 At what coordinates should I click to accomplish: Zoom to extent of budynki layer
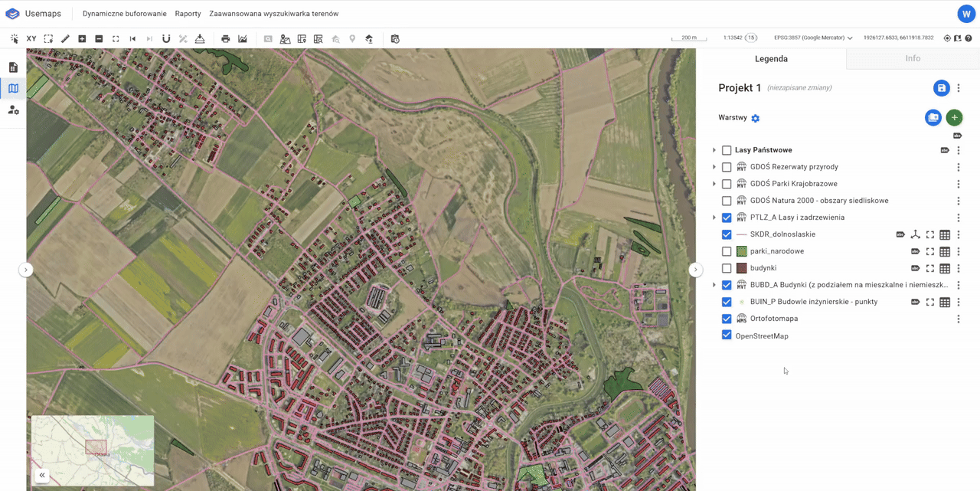click(x=929, y=268)
